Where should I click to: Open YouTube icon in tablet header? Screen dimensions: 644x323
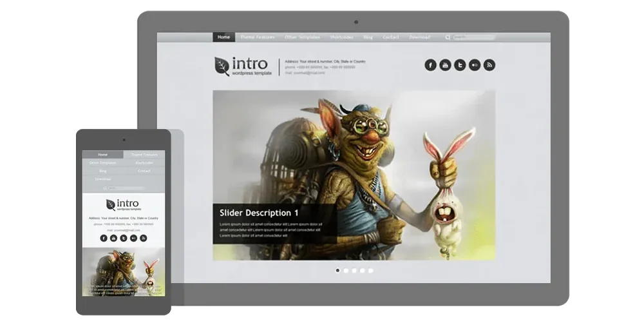coord(445,65)
